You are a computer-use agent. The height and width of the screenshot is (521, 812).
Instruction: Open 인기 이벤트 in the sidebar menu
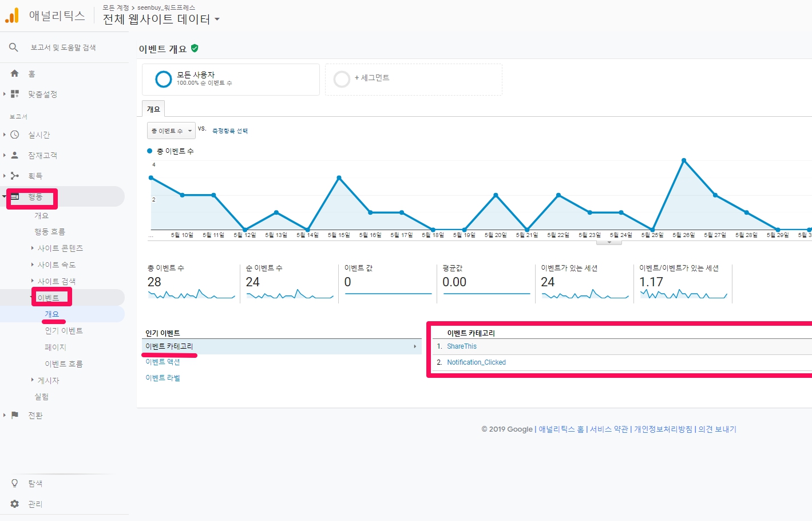(x=64, y=330)
